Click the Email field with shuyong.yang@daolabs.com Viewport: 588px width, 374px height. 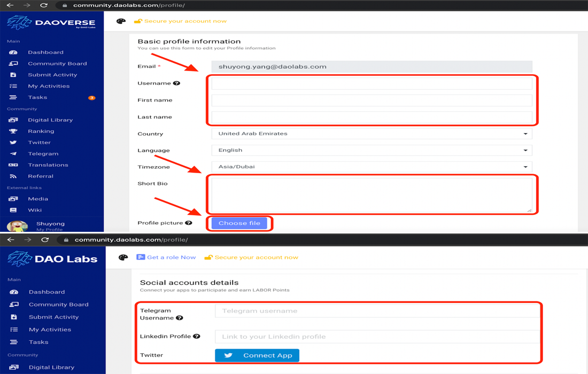(x=372, y=67)
